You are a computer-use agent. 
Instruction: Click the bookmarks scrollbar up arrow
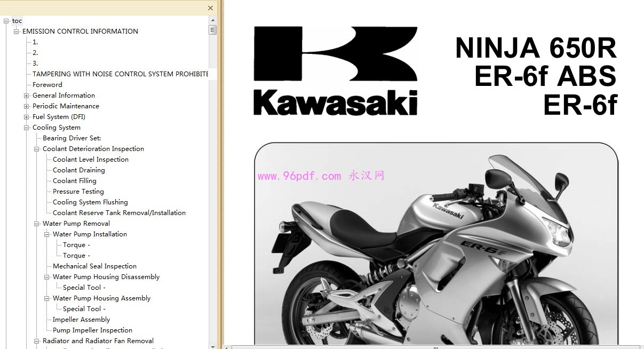(213, 20)
